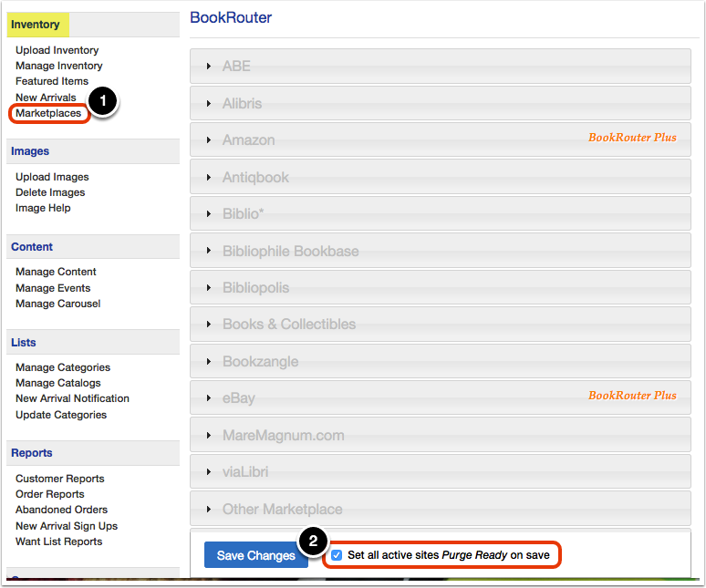
Task: Open New Arrivals link
Action: coord(46,98)
